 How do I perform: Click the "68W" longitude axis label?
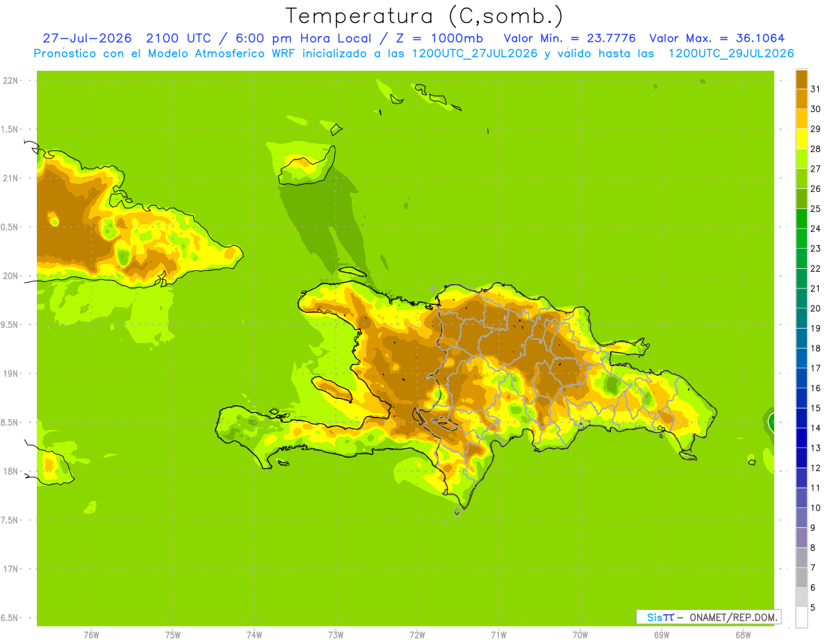(x=743, y=635)
